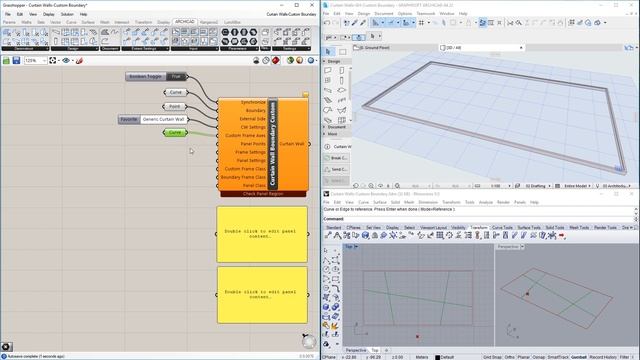Select the green Curve parameter node
The image size is (640, 360).
pyautogui.click(x=175, y=133)
